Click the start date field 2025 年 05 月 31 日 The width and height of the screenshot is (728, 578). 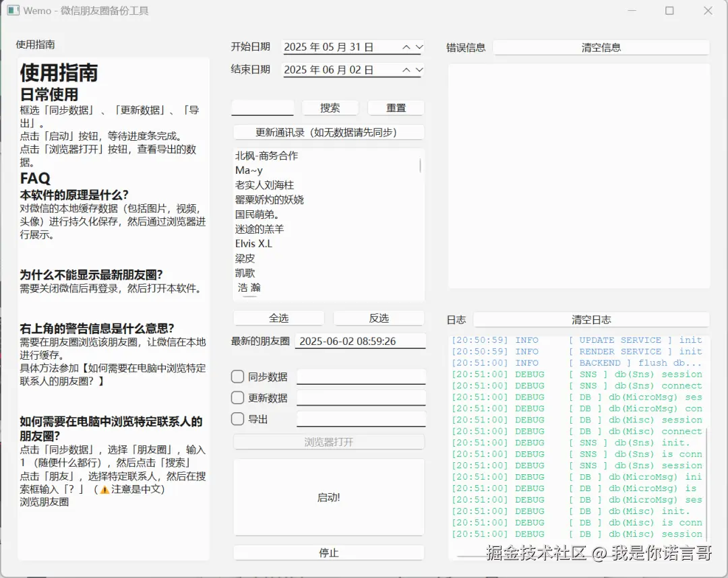[353, 47]
